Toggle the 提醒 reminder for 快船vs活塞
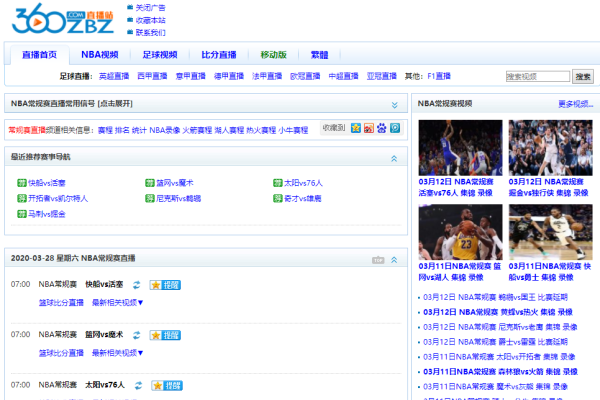The image size is (600, 400). pos(165,285)
